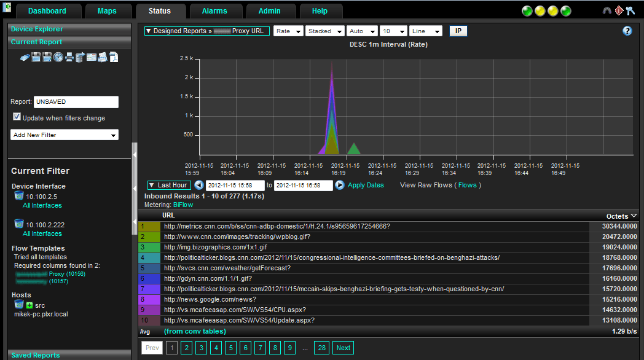Click the end date field 2012-11-15 16:58
Image resolution: width=644 pixels, height=360 pixels.
[x=303, y=186]
